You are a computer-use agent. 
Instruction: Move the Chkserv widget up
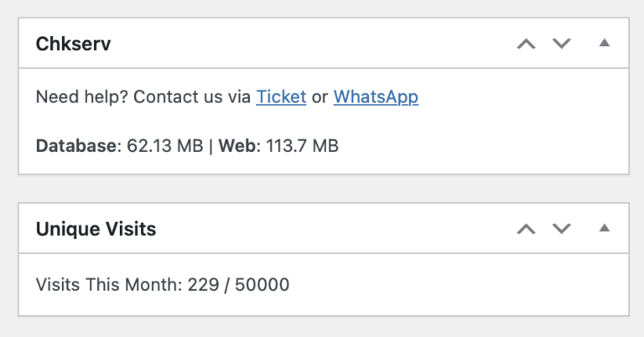coord(526,44)
